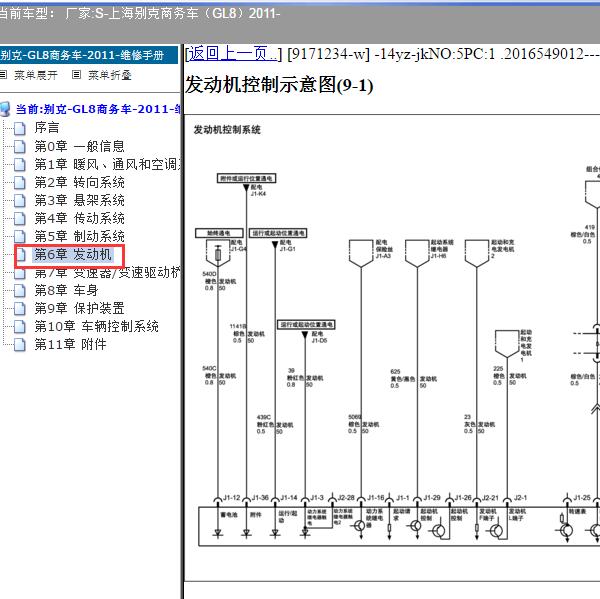Open 第1章 暖风、通风和空调
The width and height of the screenshot is (600, 599).
[107, 164]
